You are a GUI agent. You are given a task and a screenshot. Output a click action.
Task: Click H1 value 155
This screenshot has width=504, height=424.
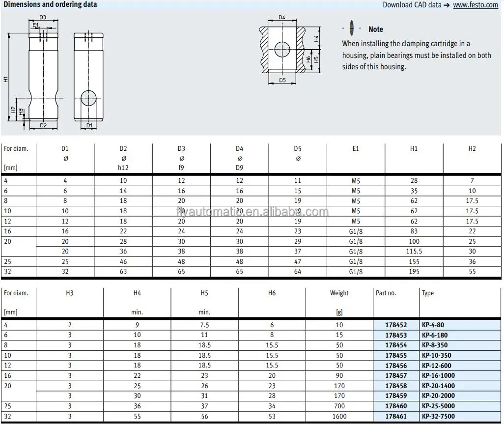click(x=414, y=262)
